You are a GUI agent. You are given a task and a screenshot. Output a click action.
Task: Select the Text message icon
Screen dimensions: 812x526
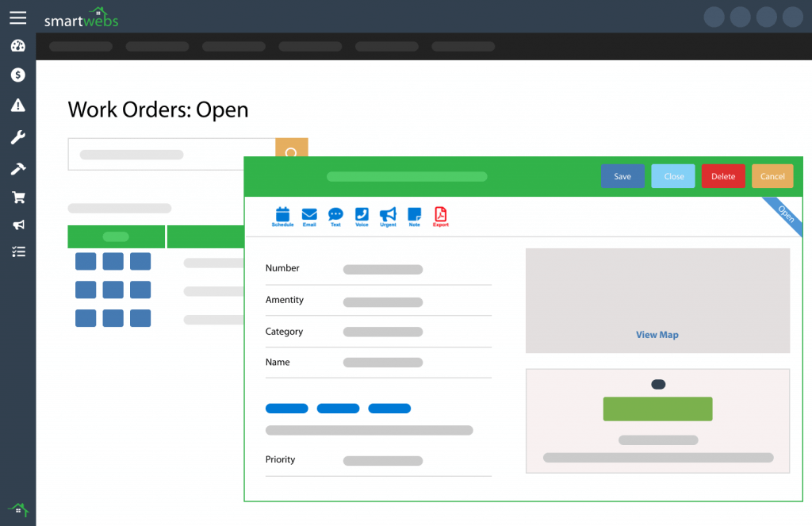click(335, 216)
